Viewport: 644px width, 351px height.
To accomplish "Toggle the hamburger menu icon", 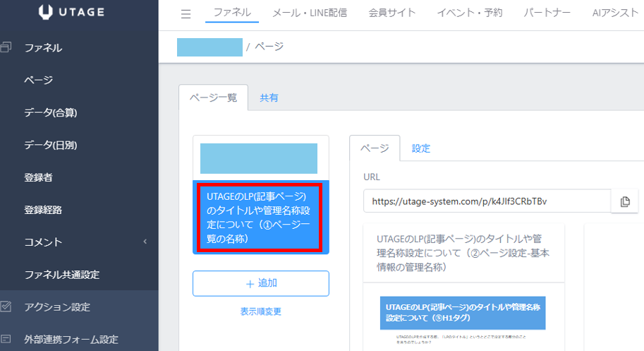I will pyautogui.click(x=186, y=13).
